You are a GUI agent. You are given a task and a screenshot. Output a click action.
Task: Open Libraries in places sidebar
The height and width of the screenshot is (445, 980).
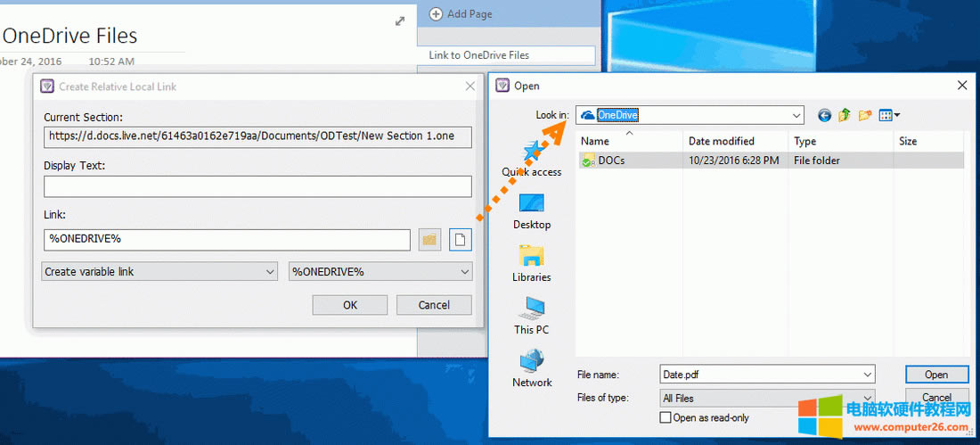coord(532,264)
